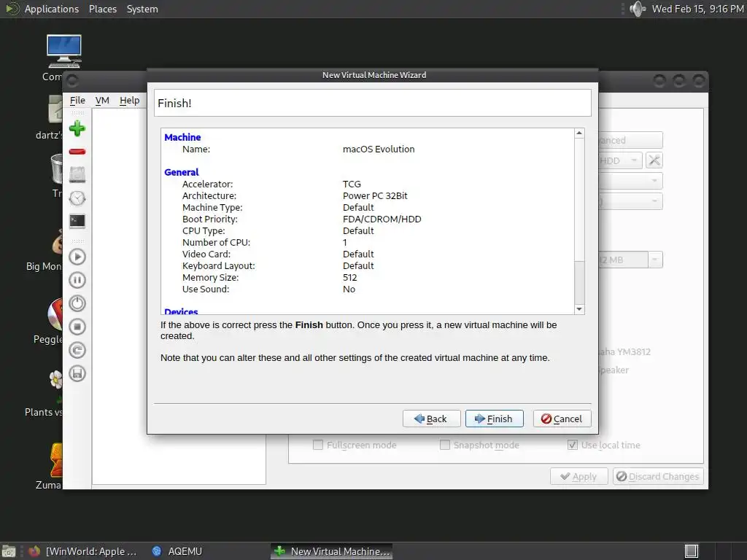Click the Apply button in AQEMU window
Screen dimensions: 747x560
(578, 476)
